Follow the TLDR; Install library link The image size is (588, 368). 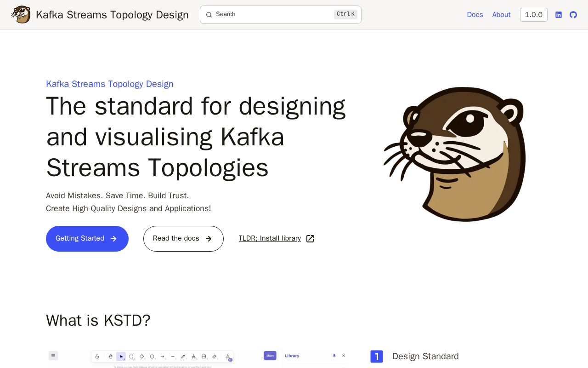(270, 238)
